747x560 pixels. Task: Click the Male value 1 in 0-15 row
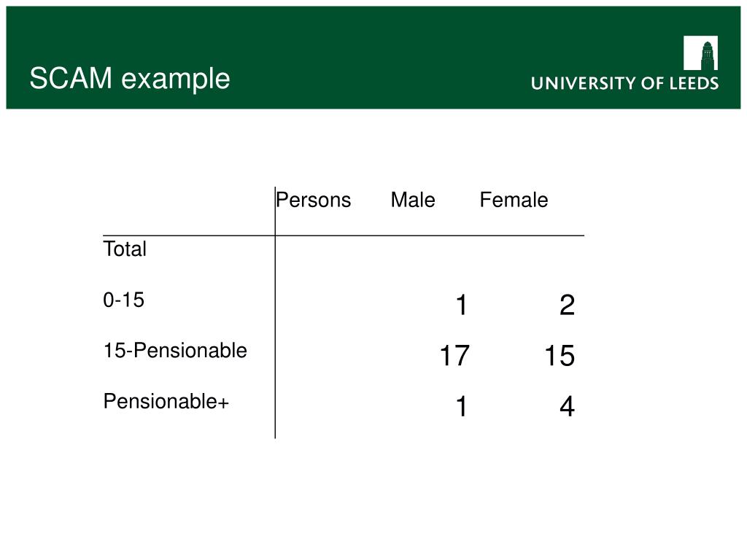[461, 305]
